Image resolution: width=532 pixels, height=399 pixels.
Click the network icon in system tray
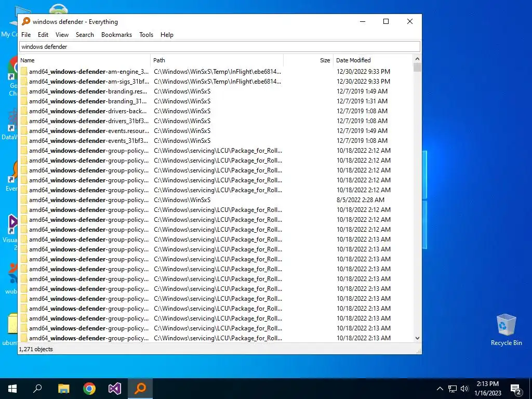(x=453, y=389)
